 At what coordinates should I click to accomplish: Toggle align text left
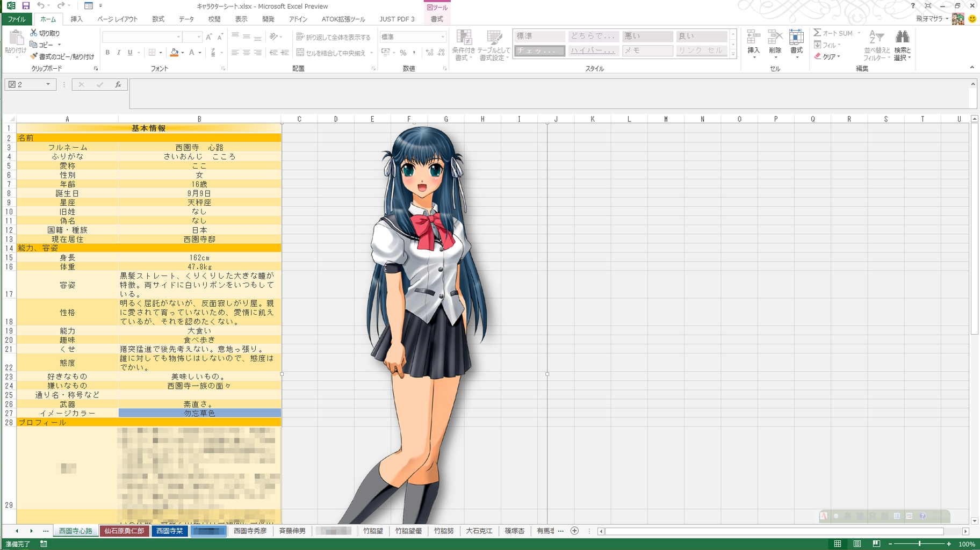click(235, 53)
